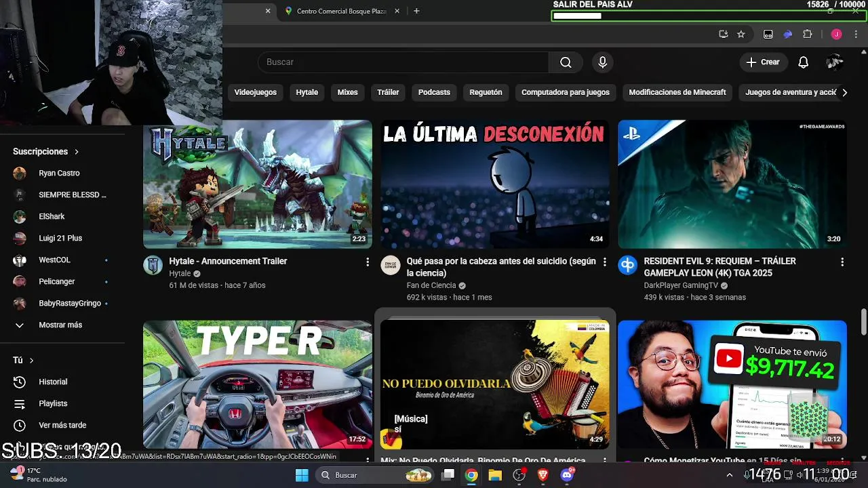Open the weather widget showing 17°C
Viewport: 868px width, 488px height.
pyautogui.click(x=38, y=474)
